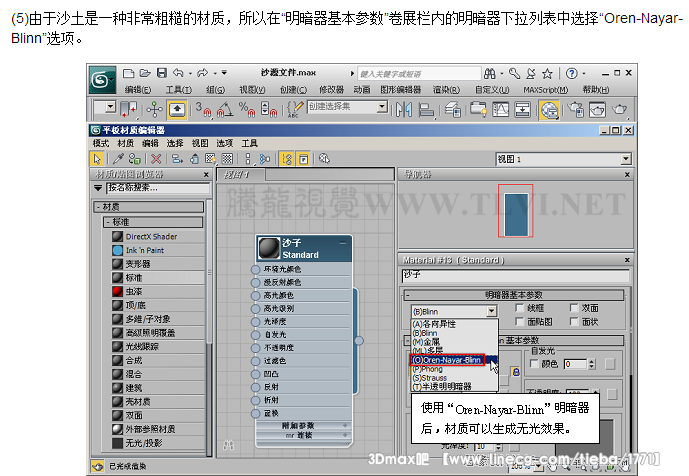This screenshot has width=689, height=476.
Task: Open the 选项 menu in material editor
Action: click(x=225, y=143)
